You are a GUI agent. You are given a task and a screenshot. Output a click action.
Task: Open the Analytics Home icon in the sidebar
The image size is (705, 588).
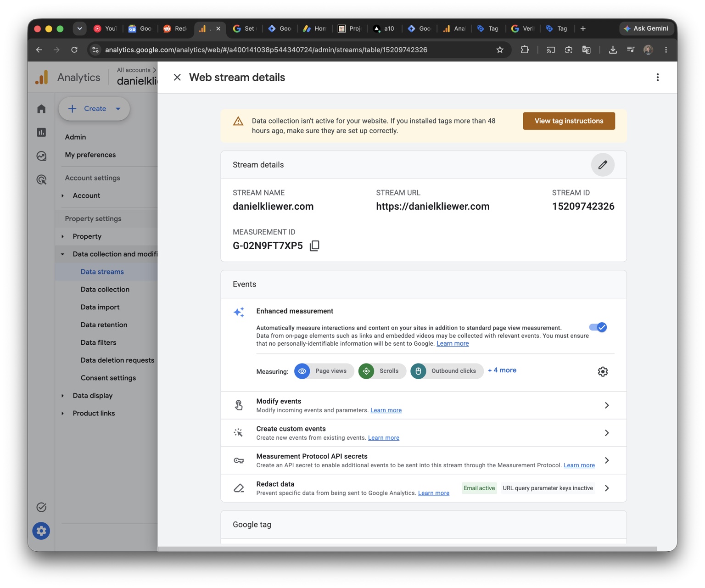click(x=41, y=109)
